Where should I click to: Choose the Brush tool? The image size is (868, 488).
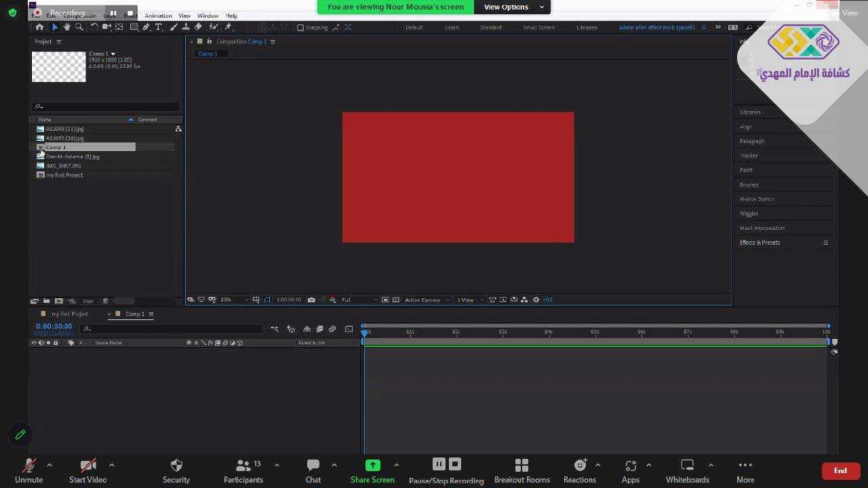click(174, 27)
